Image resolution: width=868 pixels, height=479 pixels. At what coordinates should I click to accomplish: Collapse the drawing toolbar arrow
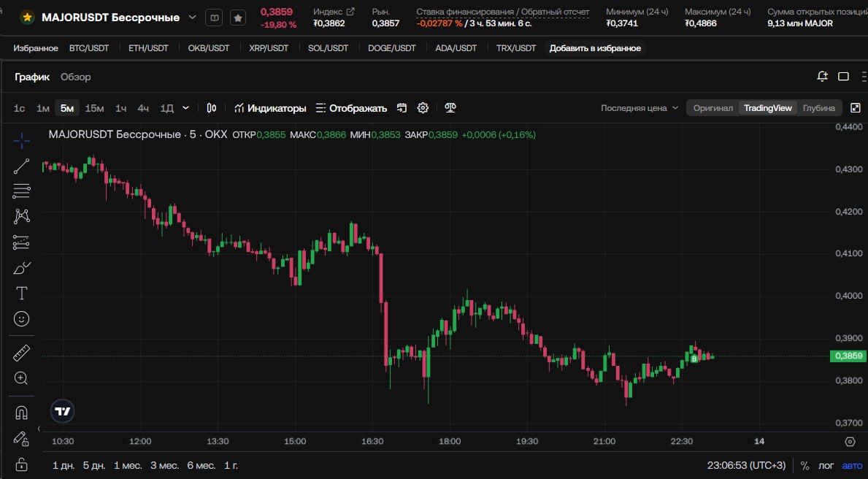[39, 428]
